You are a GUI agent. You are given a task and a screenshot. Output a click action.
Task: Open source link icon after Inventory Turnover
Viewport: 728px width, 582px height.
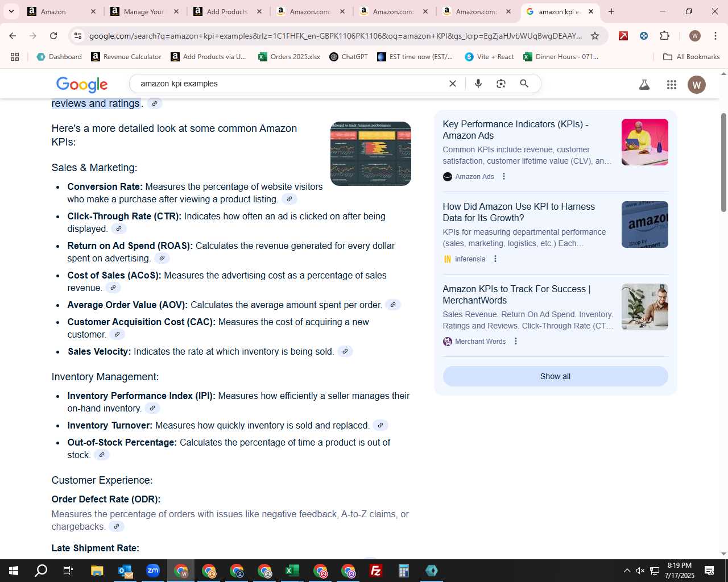point(380,425)
